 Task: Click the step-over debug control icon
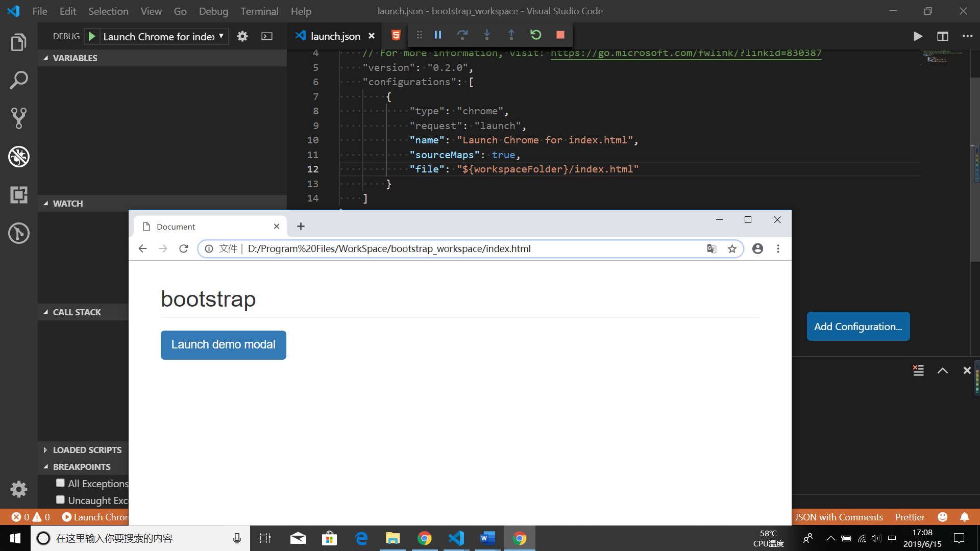pyautogui.click(x=462, y=35)
